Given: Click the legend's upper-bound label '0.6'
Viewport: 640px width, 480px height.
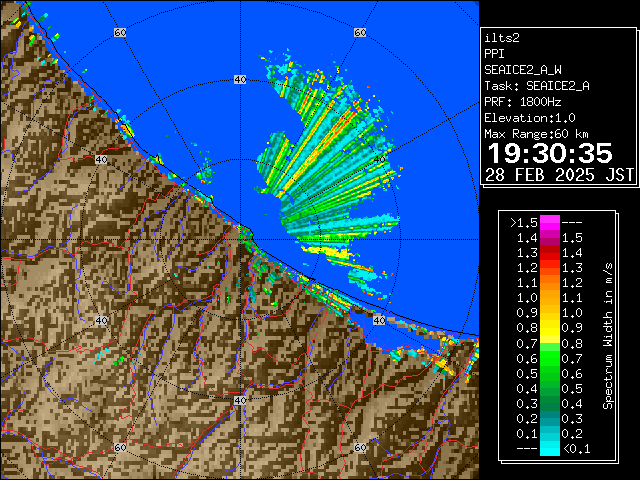Looking at the screenshot, I should (x=572, y=373).
